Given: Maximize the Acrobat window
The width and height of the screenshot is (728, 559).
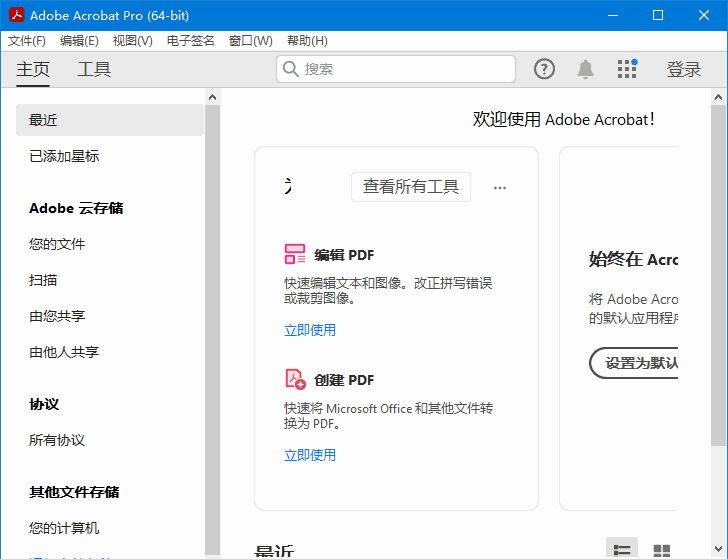Looking at the screenshot, I should click(658, 15).
